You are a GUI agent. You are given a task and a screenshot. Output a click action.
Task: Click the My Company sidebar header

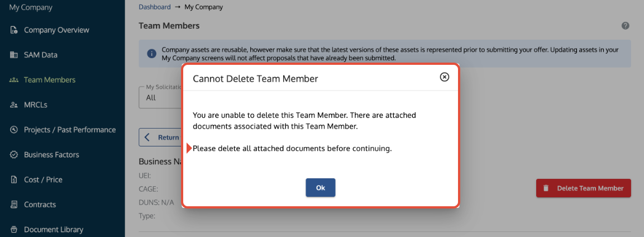pos(31,7)
